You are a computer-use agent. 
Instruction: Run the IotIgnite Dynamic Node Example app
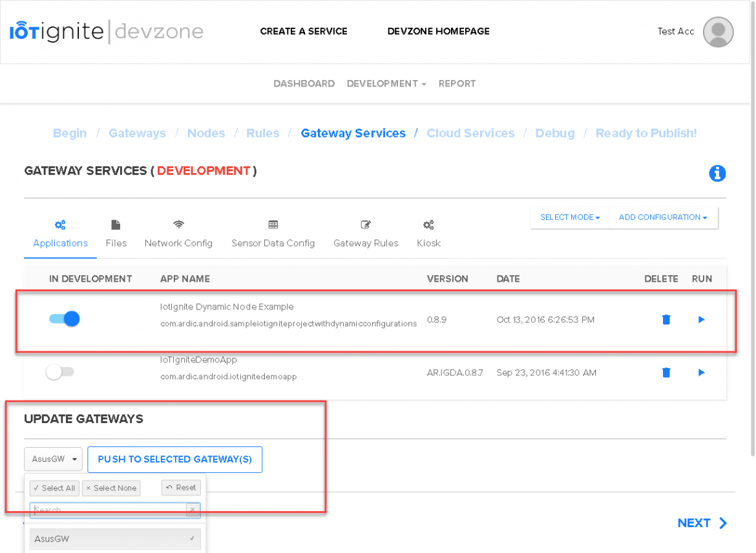tap(701, 319)
